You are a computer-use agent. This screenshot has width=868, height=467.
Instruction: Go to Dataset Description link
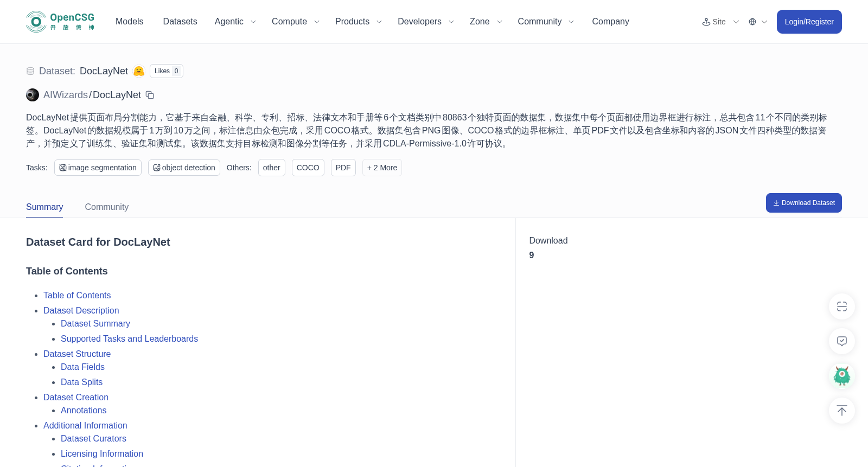pyautogui.click(x=81, y=311)
